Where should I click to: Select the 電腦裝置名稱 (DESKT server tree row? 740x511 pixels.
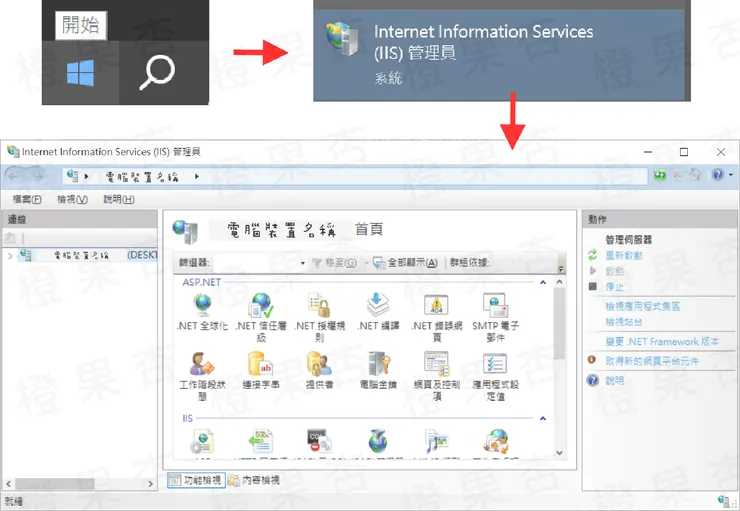coord(88,255)
